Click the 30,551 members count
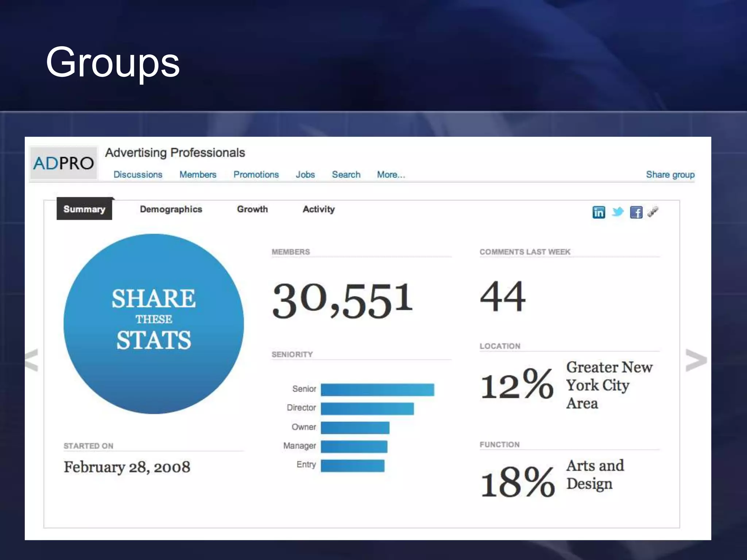 tap(342, 301)
